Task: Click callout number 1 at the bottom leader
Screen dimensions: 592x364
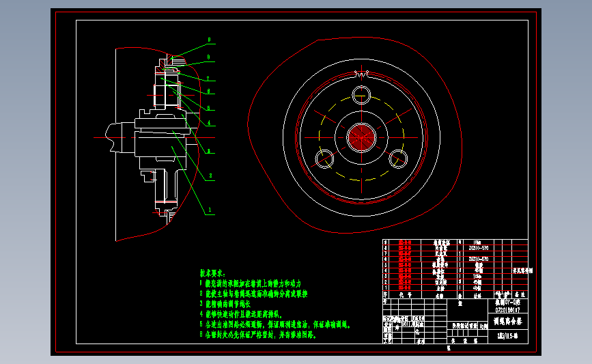Action: tap(210, 210)
